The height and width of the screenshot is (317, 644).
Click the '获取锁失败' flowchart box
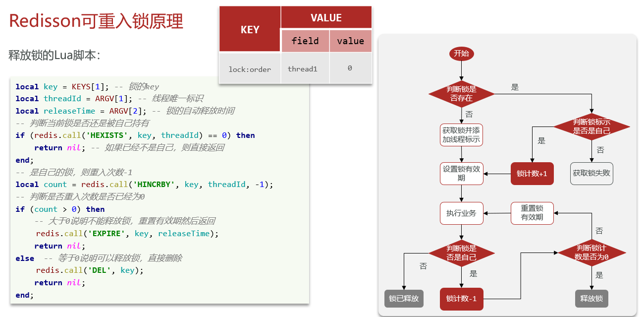point(591,174)
